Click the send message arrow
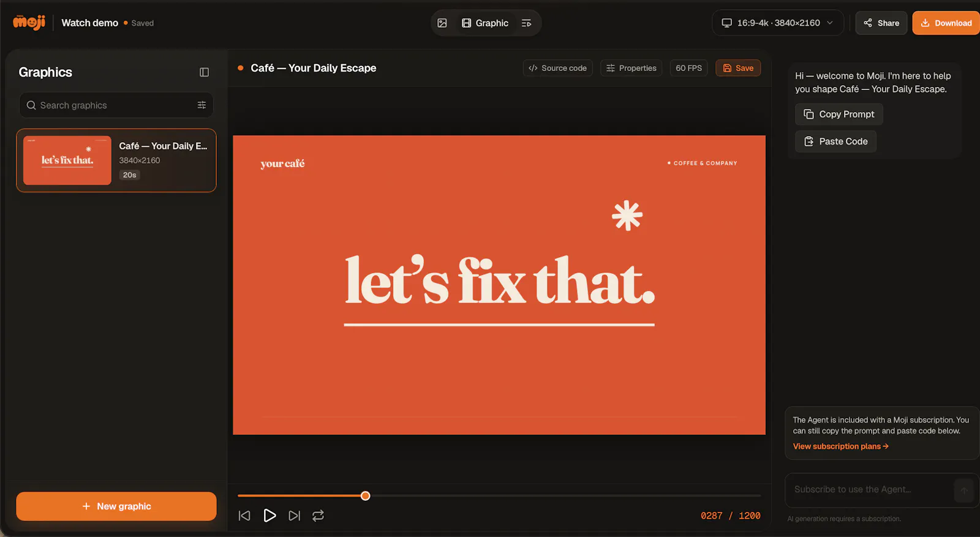 (964, 490)
